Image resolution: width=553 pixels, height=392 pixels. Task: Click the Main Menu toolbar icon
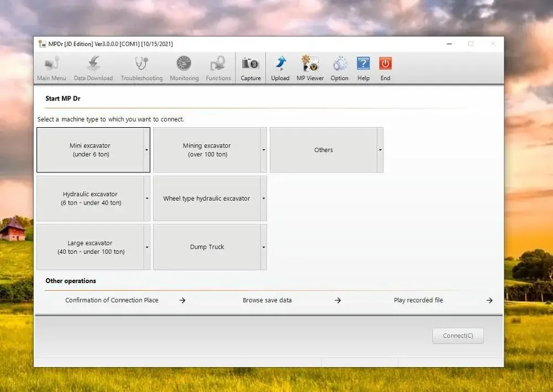(x=51, y=64)
